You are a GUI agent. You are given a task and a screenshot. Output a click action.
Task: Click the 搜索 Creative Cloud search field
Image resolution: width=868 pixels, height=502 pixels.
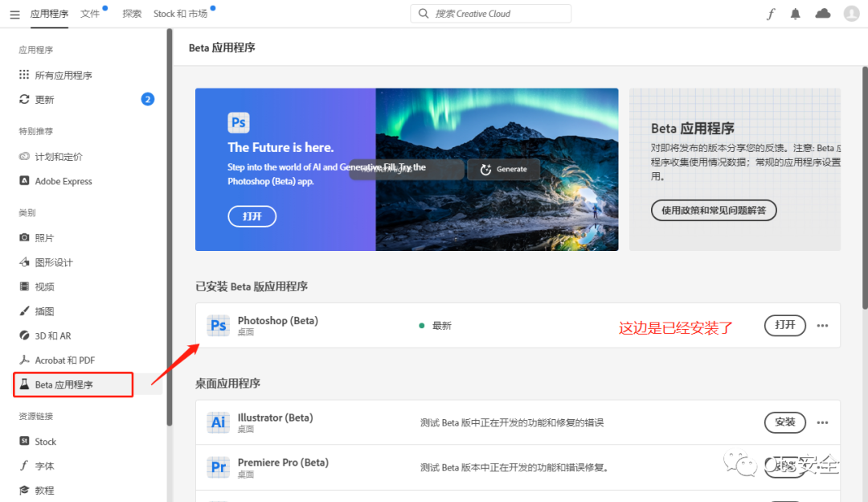[490, 14]
